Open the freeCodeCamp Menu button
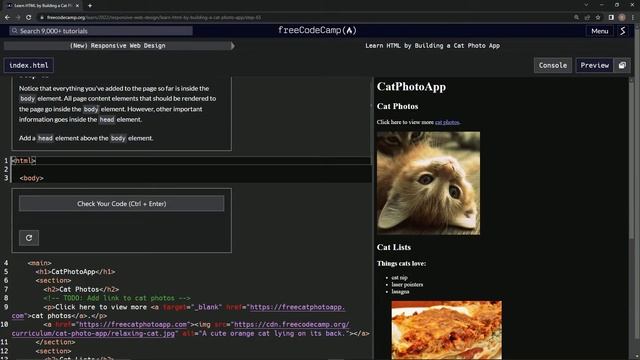Screen dimensions: 640x360 pyautogui.click(x=600, y=31)
